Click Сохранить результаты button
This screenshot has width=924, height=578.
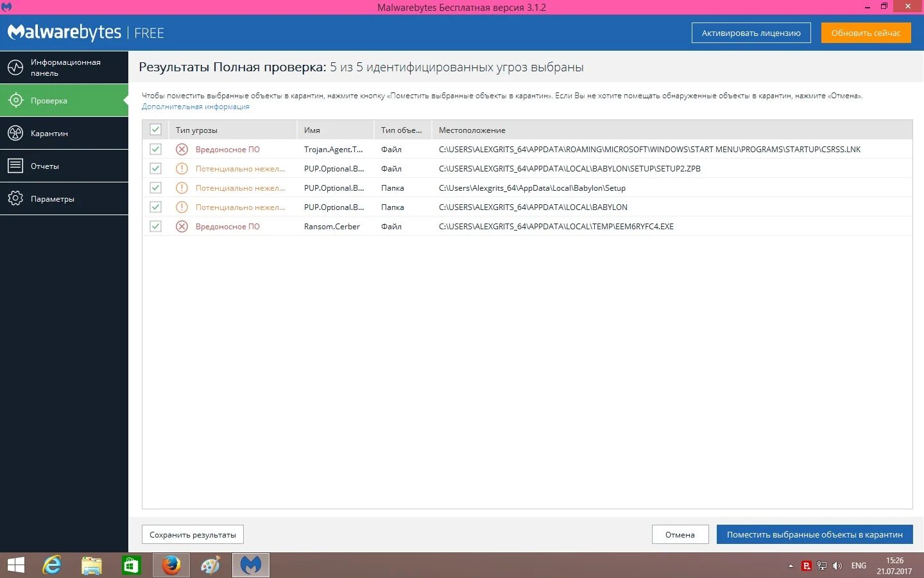(x=193, y=534)
